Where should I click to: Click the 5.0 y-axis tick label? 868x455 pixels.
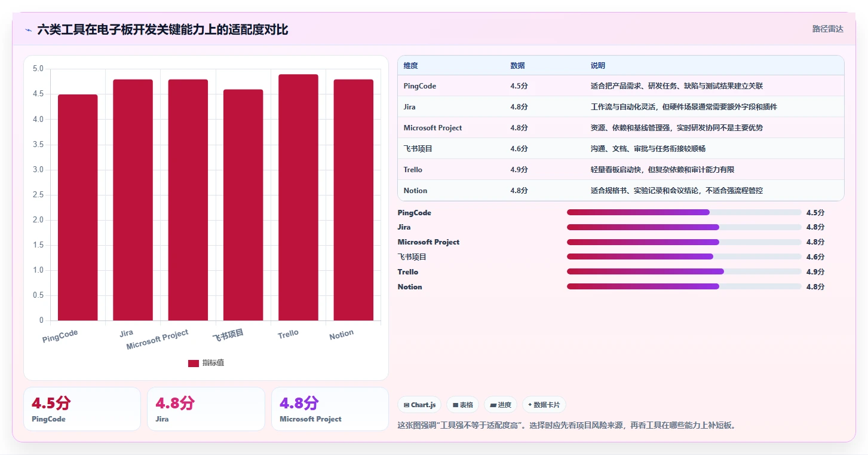click(x=38, y=69)
